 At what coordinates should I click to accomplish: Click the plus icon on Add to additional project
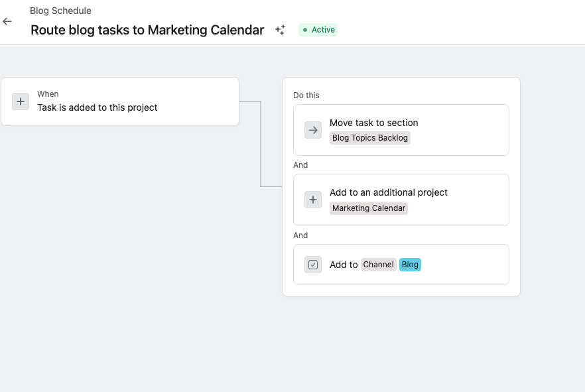pyautogui.click(x=312, y=200)
